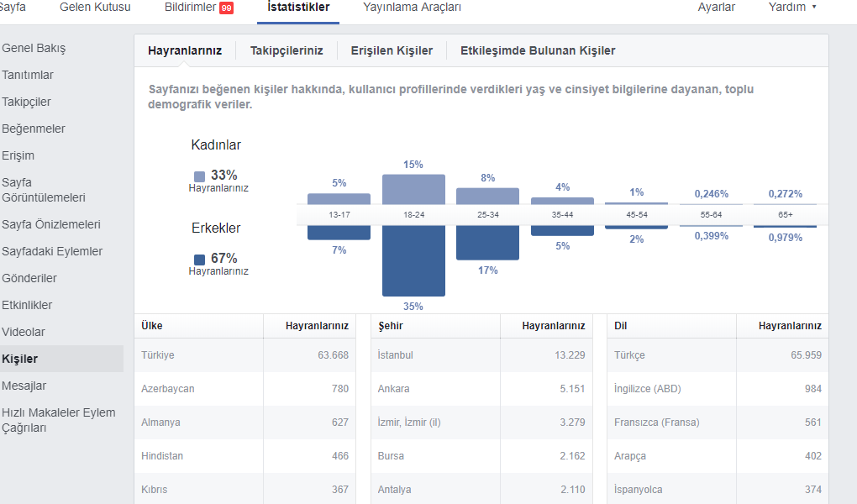Image resolution: width=857 pixels, height=504 pixels.
Task: Open Etkileşimde Bulunan Kişiler tab
Action: tap(538, 51)
